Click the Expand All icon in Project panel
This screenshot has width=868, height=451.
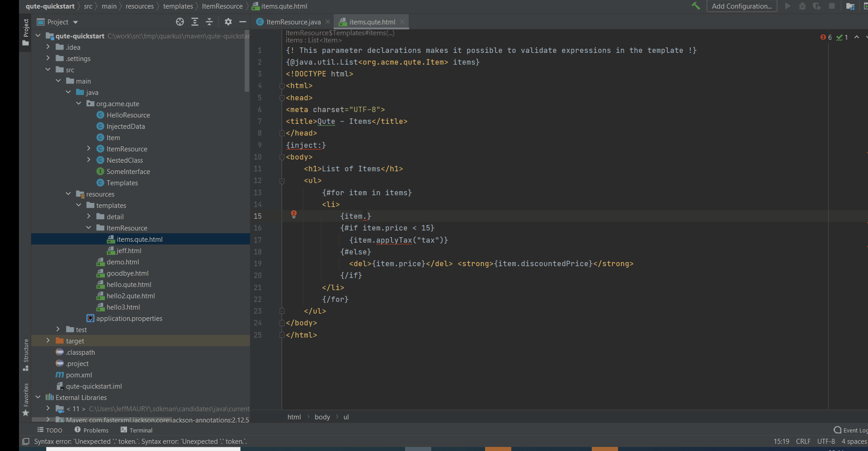pos(195,22)
